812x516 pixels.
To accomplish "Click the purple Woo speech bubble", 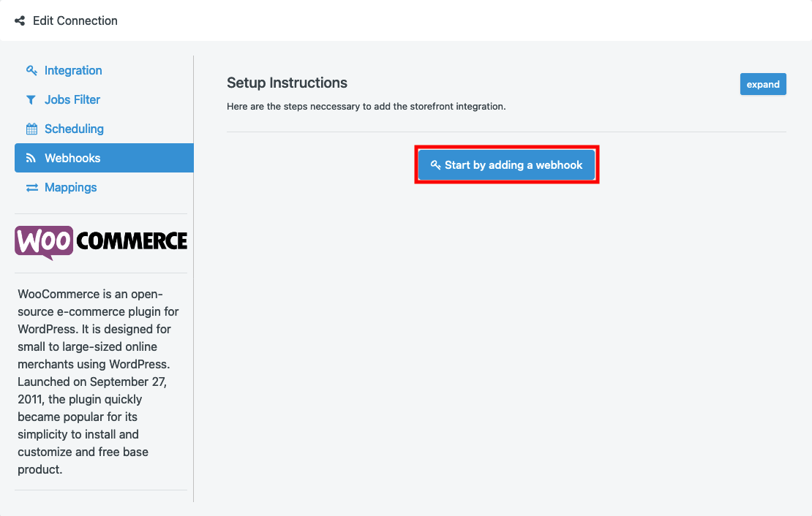I will (x=44, y=242).
